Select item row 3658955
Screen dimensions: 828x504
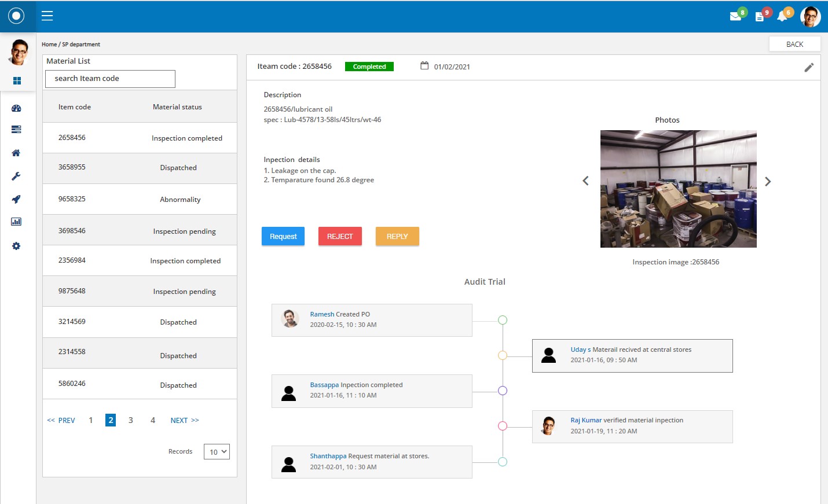coord(140,168)
